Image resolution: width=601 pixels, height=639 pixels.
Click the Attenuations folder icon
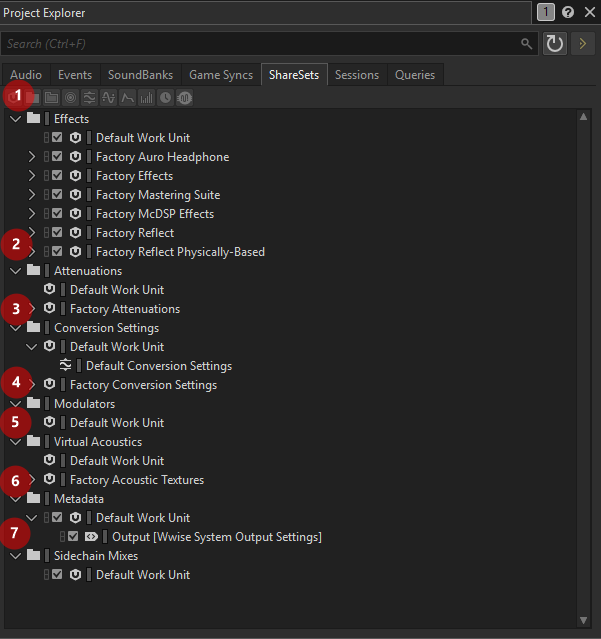coord(33,271)
